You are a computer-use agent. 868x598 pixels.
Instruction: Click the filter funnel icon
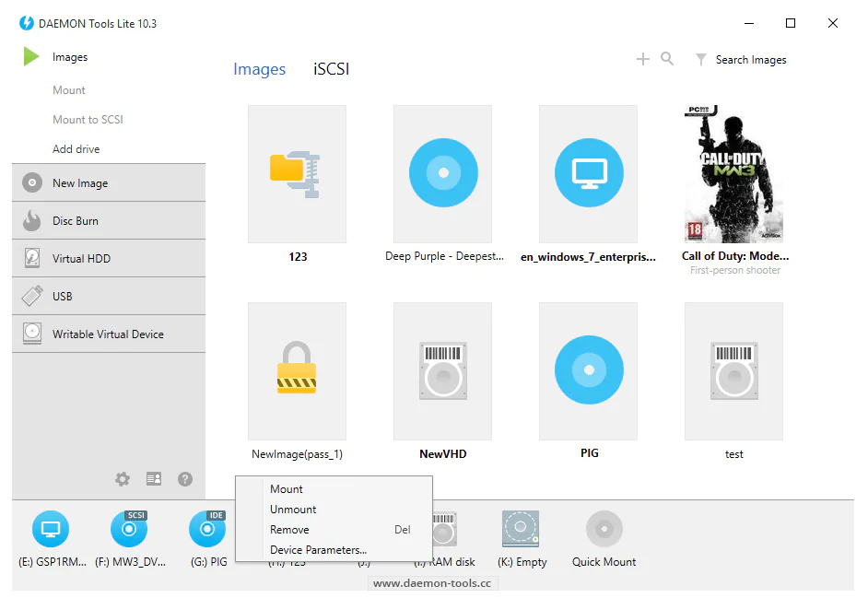click(x=700, y=59)
